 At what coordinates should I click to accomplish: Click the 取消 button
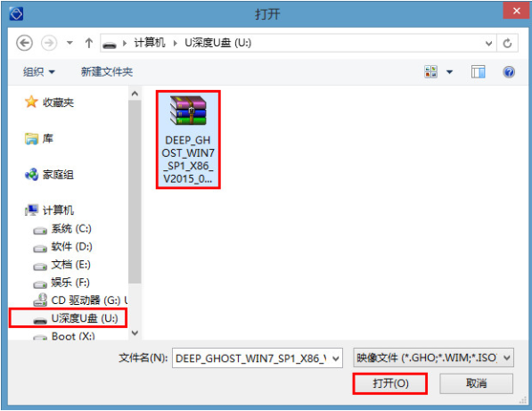pos(477,383)
